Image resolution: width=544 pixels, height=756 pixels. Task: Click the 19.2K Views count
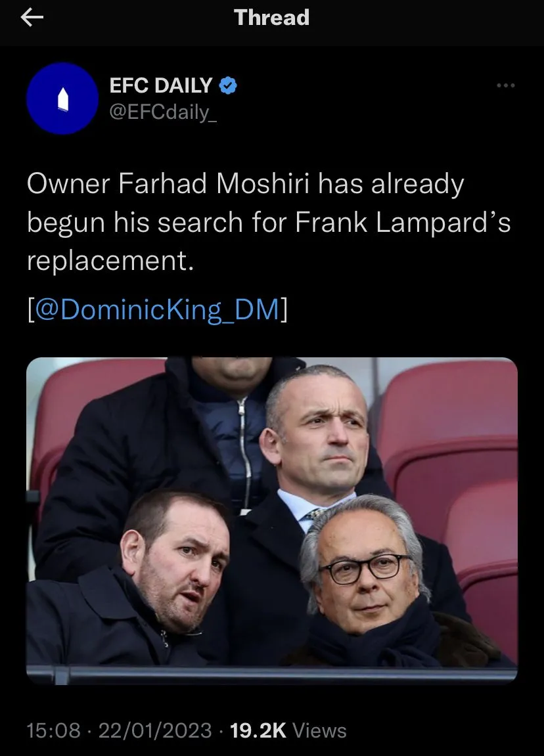point(288,730)
